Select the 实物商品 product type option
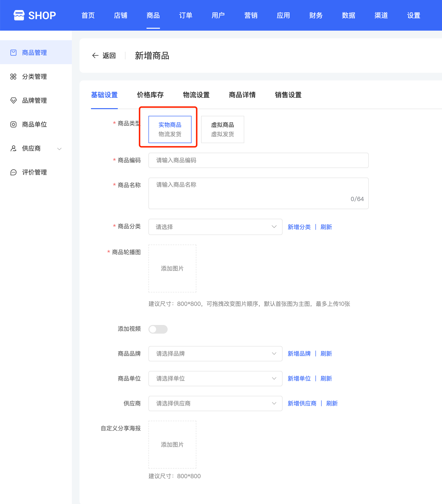Screen dimensions: 442x504 point(170,129)
